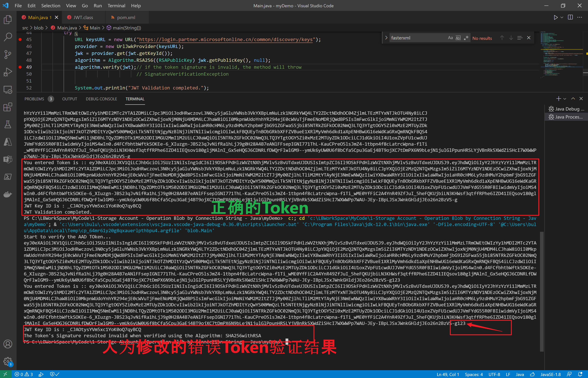Screen dimensions: 588x378
Task: Toggle Match Case in find widget
Action: (x=450, y=38)
